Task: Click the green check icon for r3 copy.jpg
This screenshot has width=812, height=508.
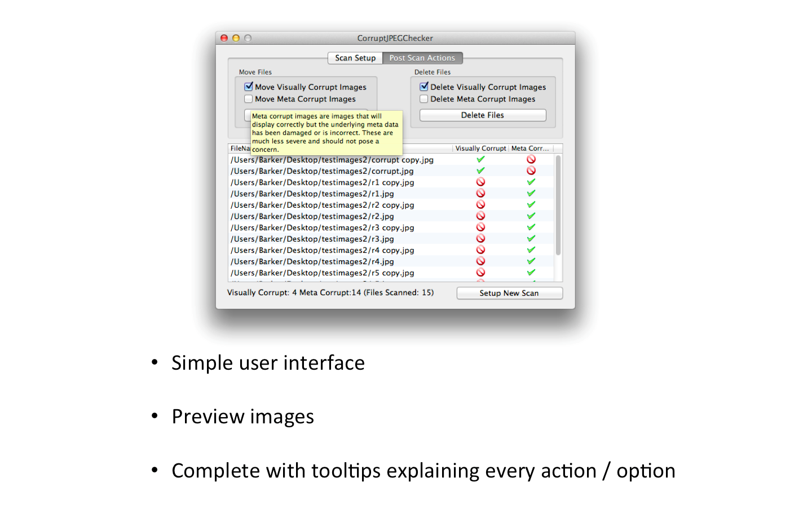Action: [531, 227]
